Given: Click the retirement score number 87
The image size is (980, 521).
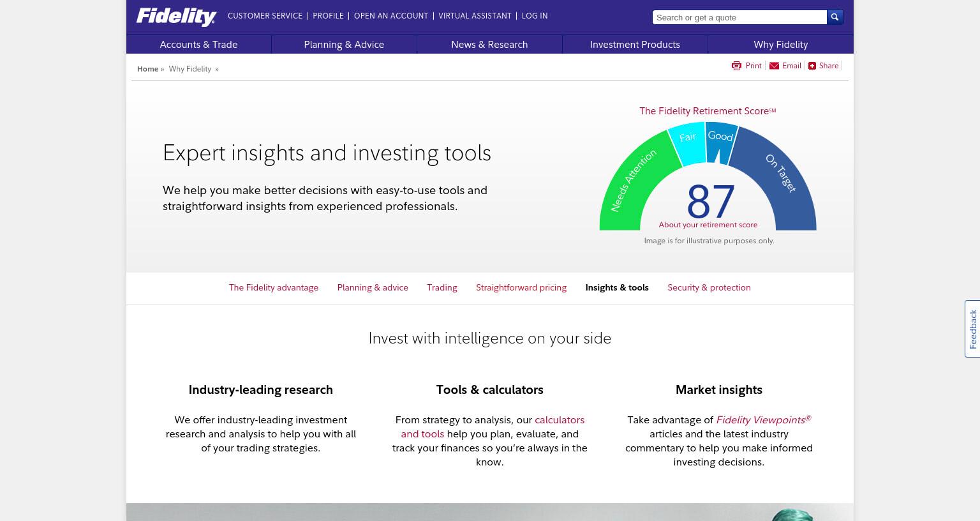Looking at the screenshot, I should point(710,202).
